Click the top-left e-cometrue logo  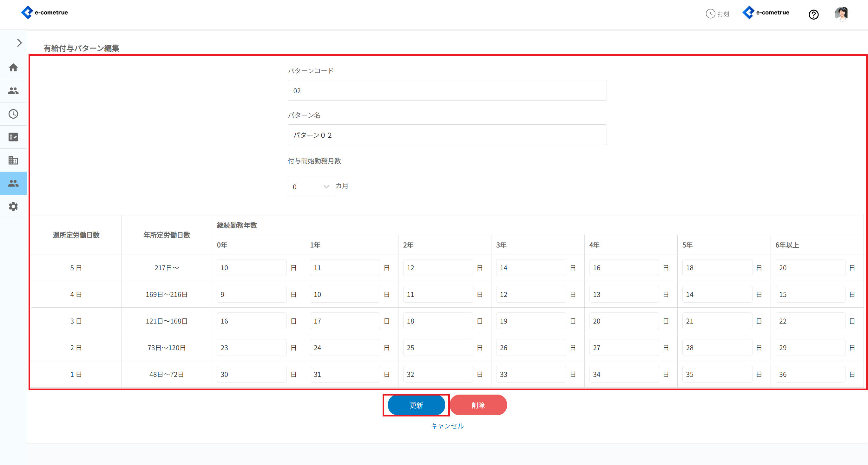coord(44,12)
